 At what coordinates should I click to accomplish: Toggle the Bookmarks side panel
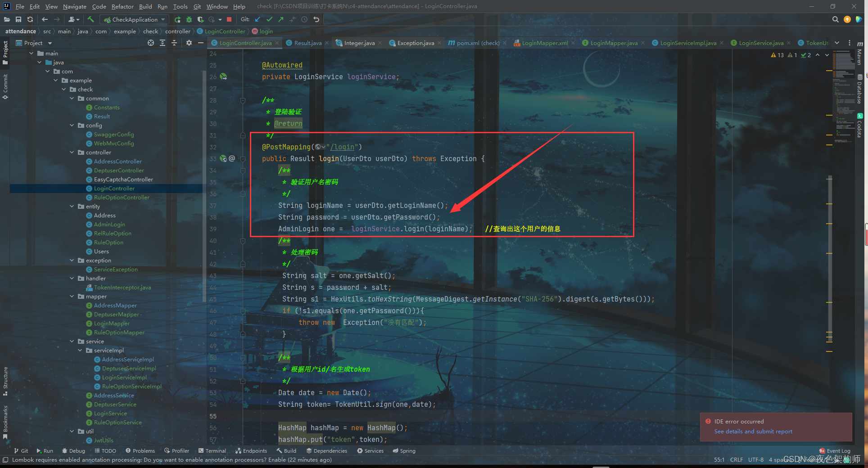pos(5,421)
